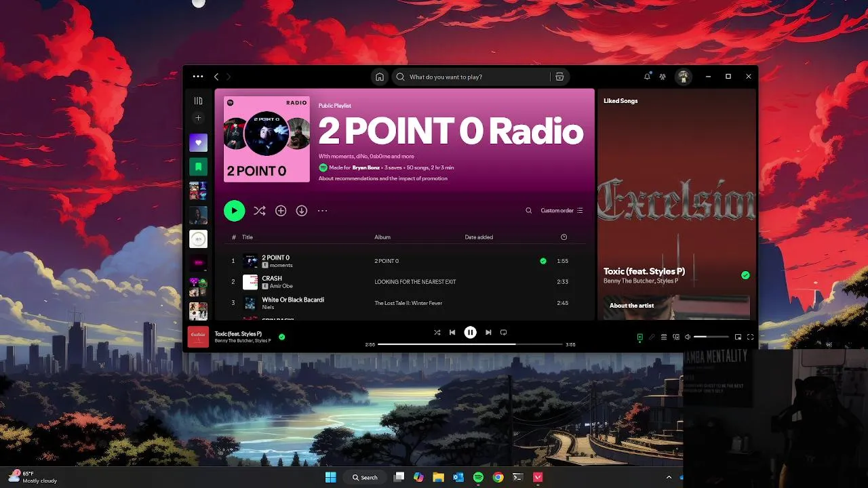868x488 pixels.
Task: Skip to the previous track
Action: pyautogui.click(x=452, y=332)
